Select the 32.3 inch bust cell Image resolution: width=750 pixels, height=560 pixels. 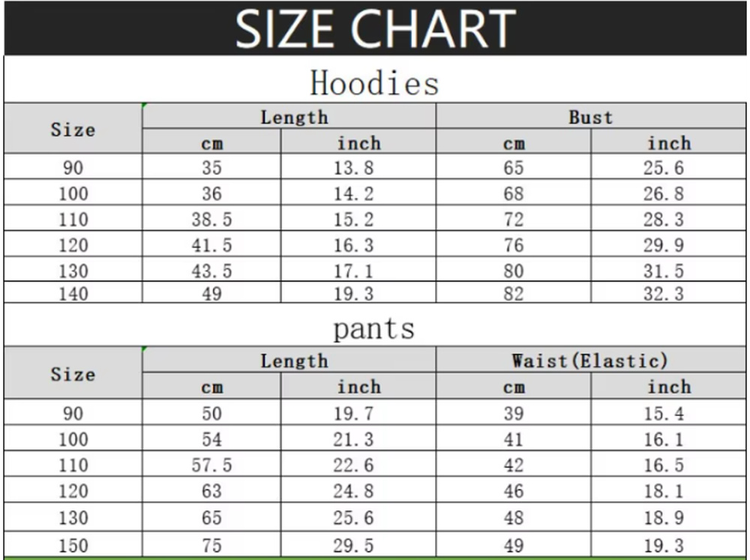(664, 294)
